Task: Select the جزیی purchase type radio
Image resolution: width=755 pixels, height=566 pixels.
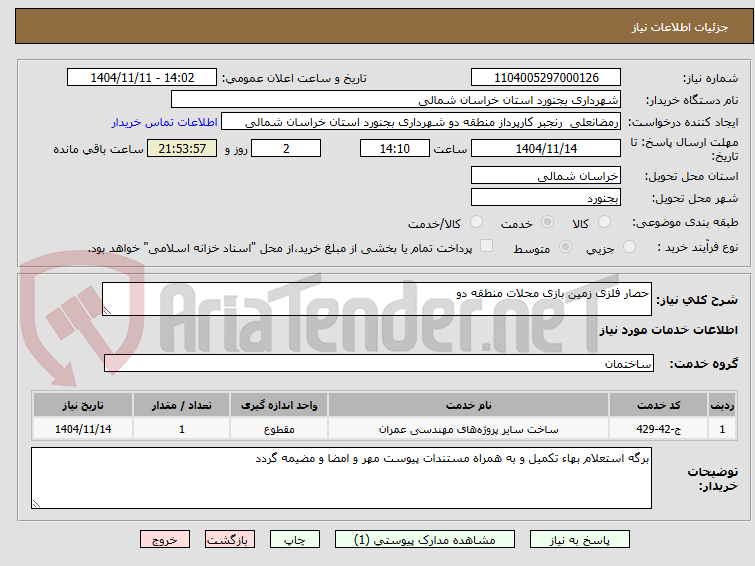Action: point(629,247)
